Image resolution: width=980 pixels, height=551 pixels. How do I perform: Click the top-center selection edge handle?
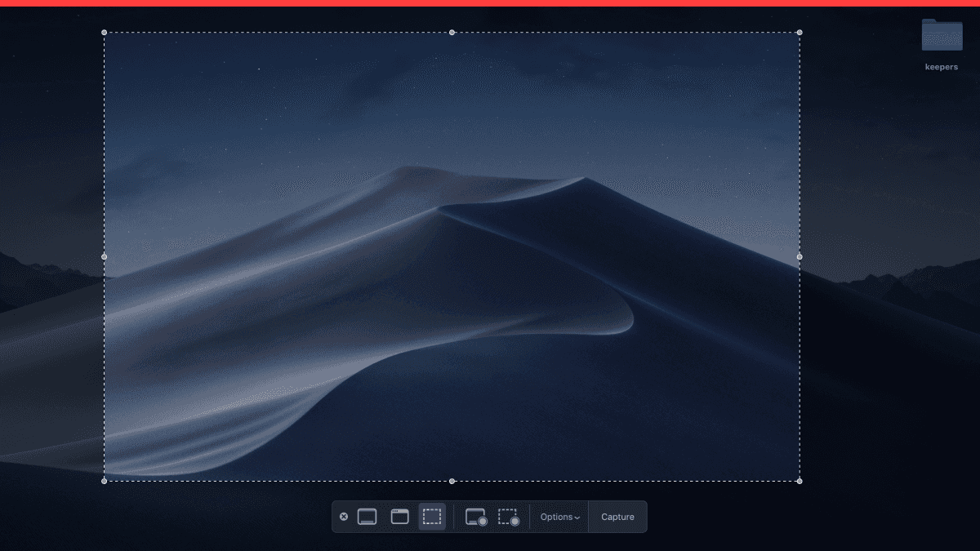click(x=452, y=33)
